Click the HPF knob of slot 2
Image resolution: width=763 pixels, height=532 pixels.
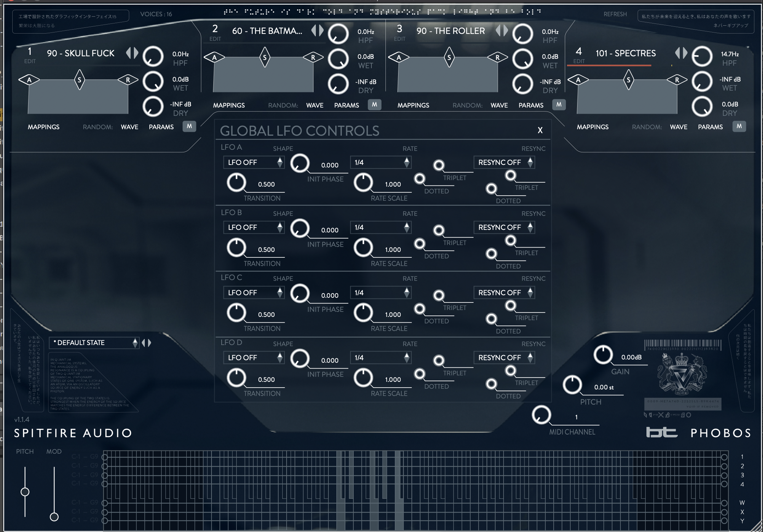(x=338, y=34)
